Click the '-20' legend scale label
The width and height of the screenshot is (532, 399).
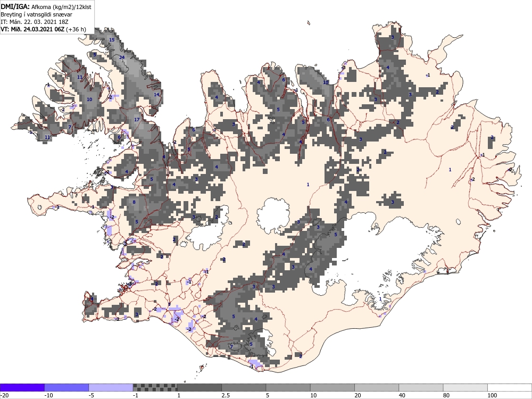4,395
